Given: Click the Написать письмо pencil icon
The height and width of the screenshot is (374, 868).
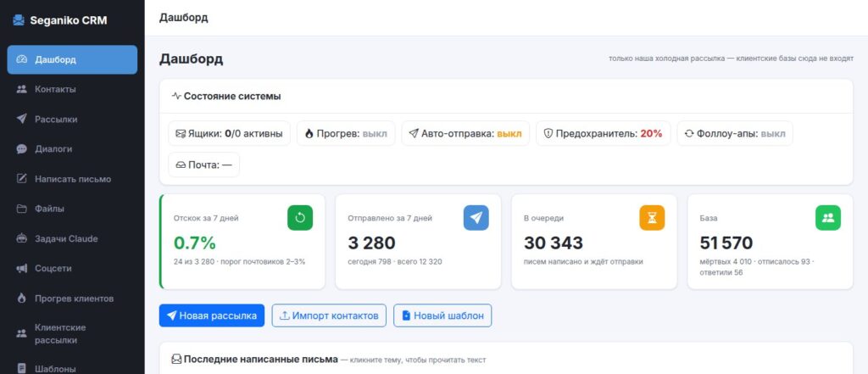Looking at the screenshot, I should click(x=21, y=179).
